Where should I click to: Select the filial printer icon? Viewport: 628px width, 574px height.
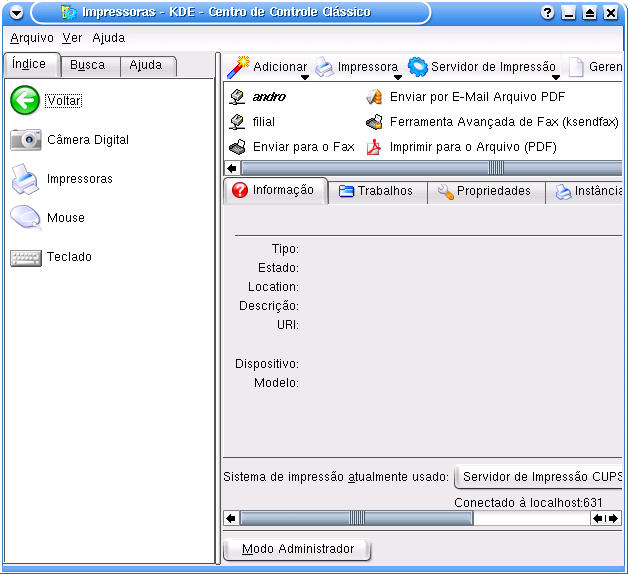(237, 122)
